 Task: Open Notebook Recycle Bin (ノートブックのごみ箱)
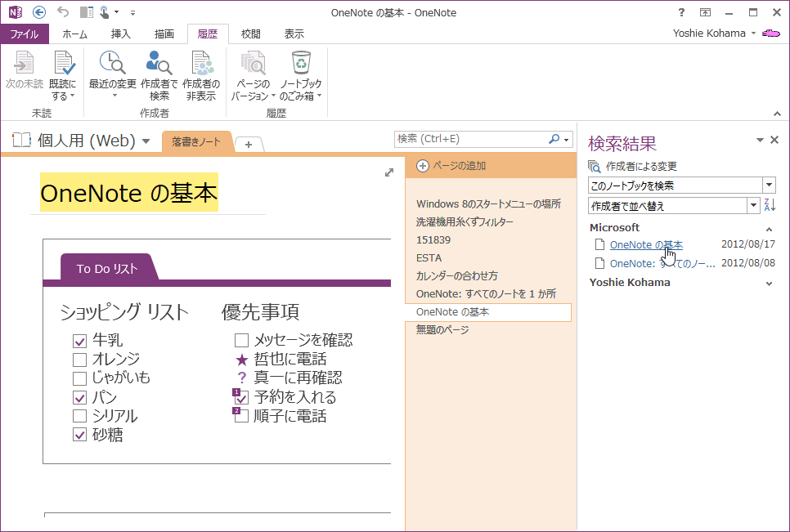tap(301, 75)
